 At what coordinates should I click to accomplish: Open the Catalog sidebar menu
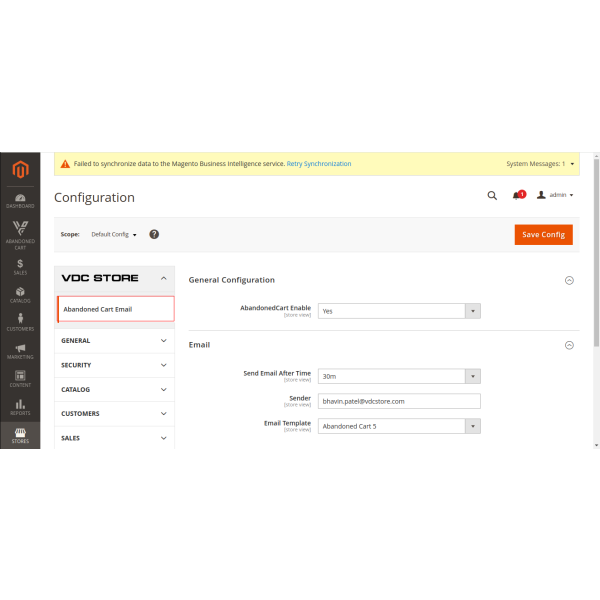(x=20, y=295)
